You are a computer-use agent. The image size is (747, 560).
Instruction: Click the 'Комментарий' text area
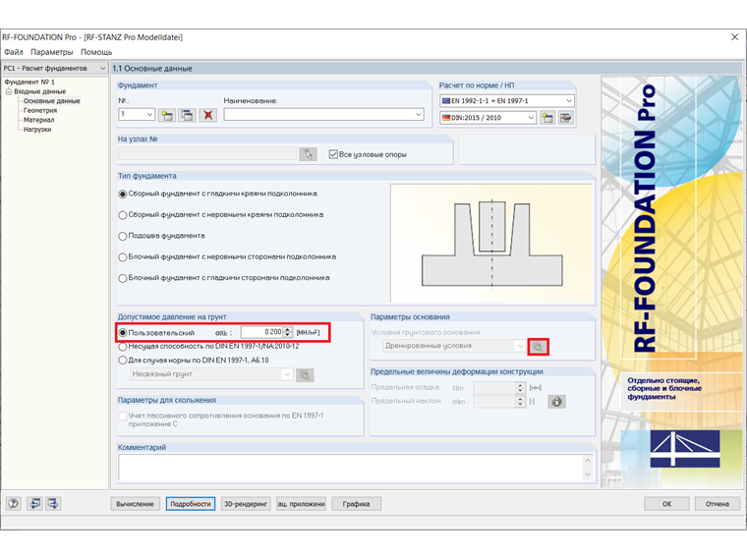tap(351, 468)
